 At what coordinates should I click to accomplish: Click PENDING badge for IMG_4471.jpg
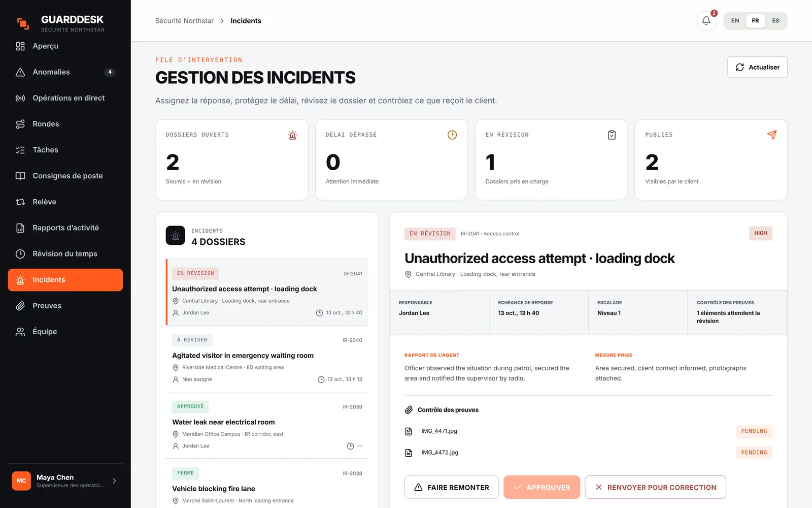point(754,431)
